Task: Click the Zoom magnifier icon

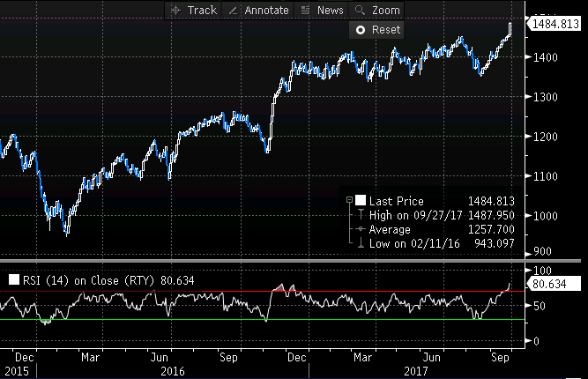Action: 361,11
